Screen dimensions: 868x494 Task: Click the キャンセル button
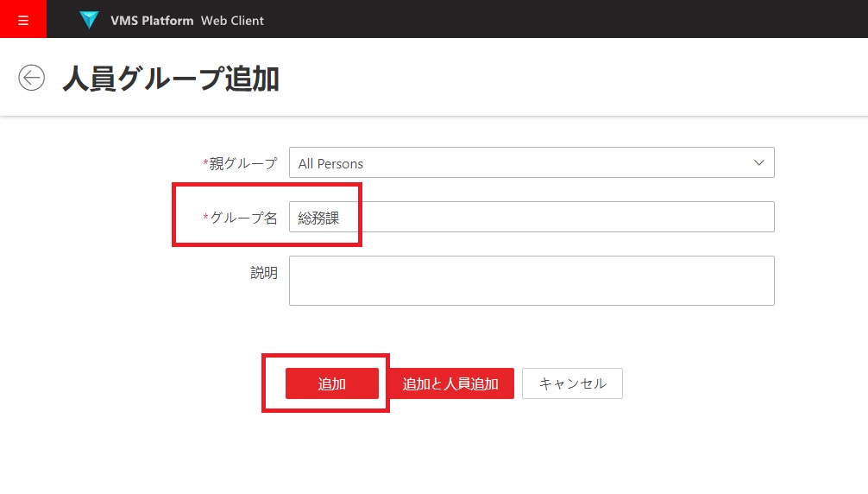coord(572,383)
